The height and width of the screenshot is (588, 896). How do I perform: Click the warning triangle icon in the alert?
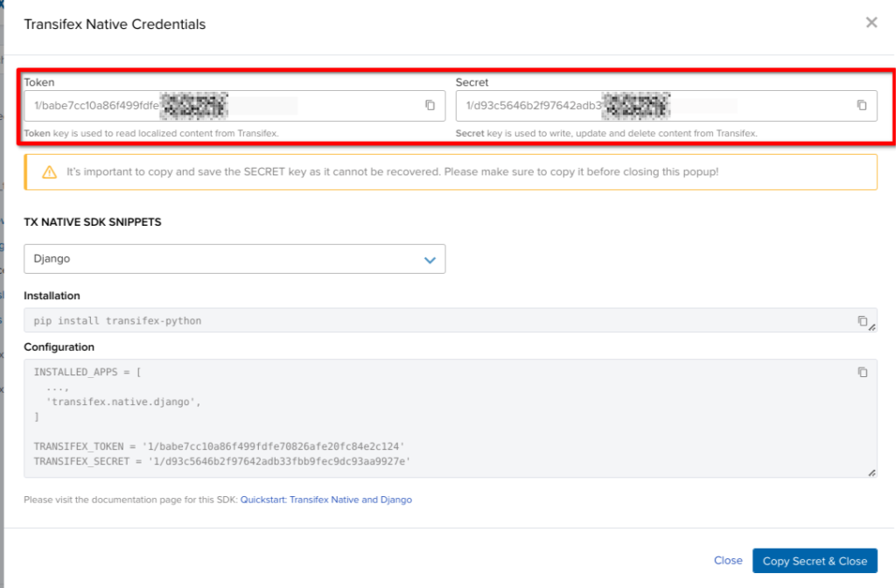50,172
